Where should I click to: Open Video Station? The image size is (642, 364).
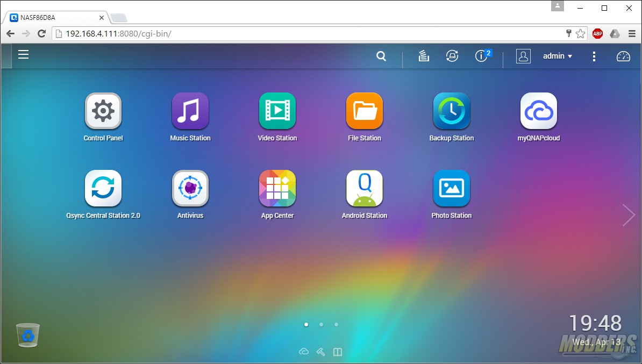pyautogui.click(x=277, y=111)
